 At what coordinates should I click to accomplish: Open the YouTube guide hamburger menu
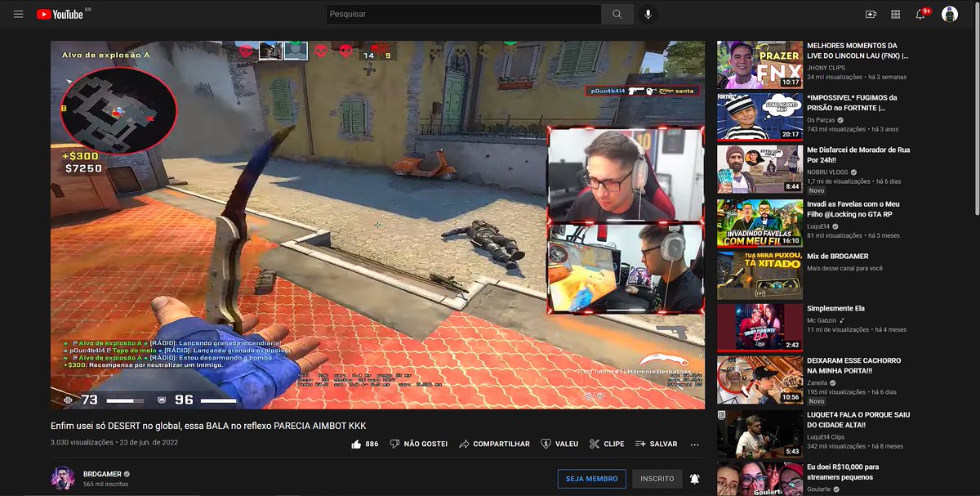tap(18, 14)
